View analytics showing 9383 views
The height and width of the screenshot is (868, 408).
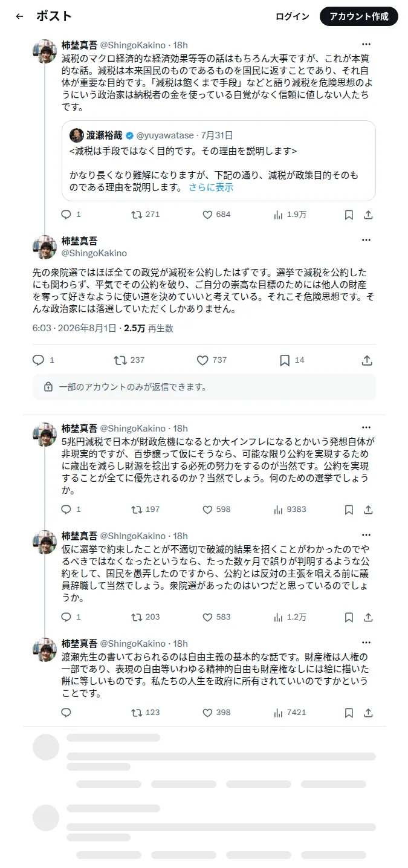290,510
